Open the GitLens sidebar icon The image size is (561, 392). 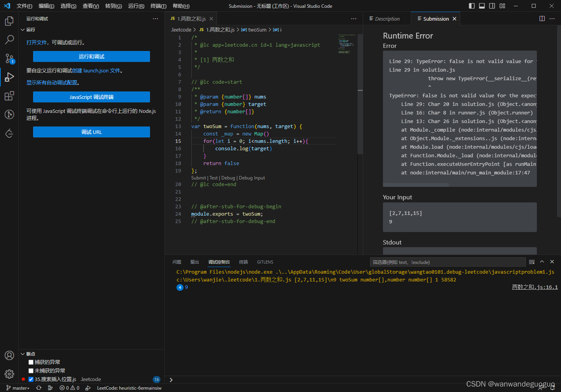pyautogui.click(x=9, y=114)
